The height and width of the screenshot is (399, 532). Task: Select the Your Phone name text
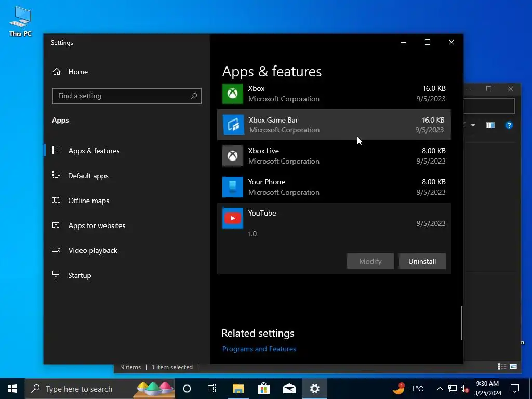click(x=267, y=182)
